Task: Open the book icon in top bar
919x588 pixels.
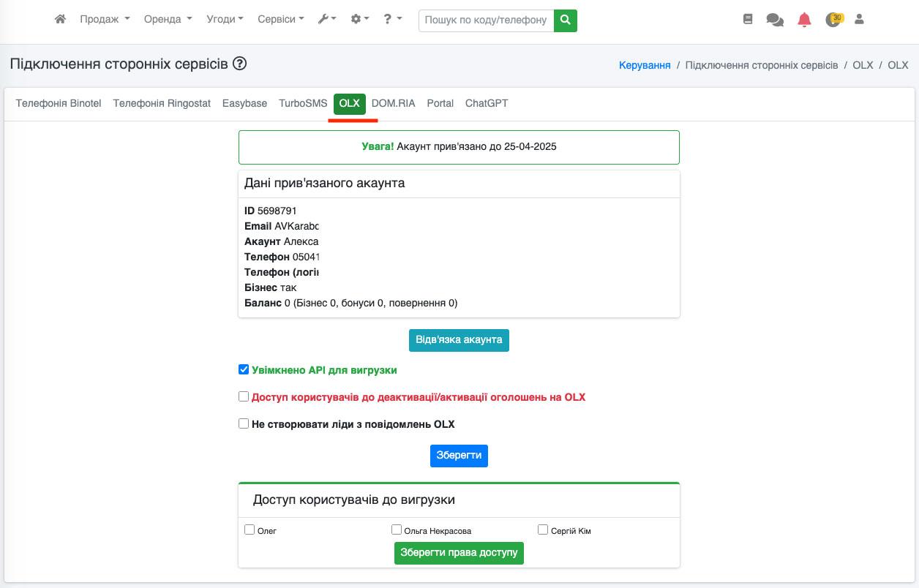Action: pyautogui.click(x=747, y=20)
